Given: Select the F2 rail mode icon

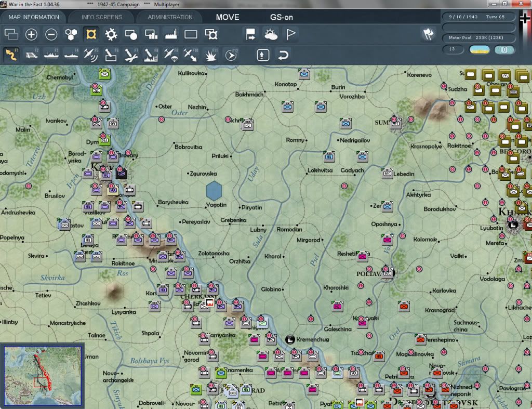Looking at the screenshot, I should (x=31, y=55).
